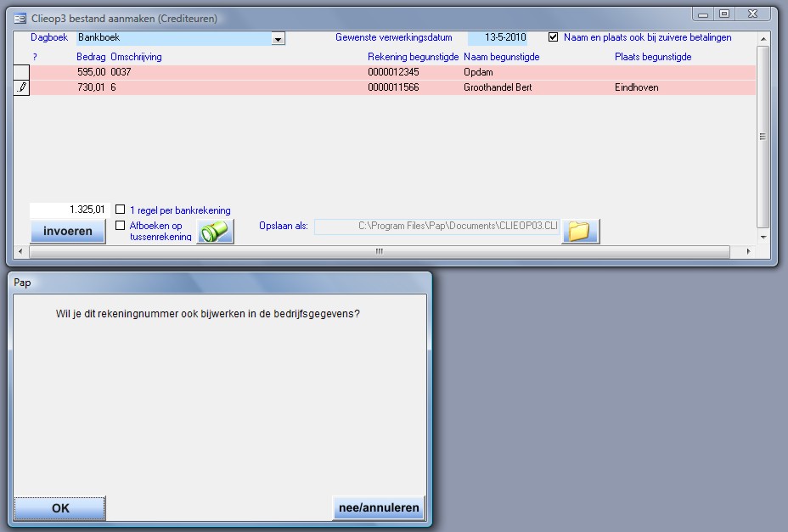The height and width of the screenshot is (532, 788).
Task: Click the beneficiary name Opdam
Action: [478, 72]
